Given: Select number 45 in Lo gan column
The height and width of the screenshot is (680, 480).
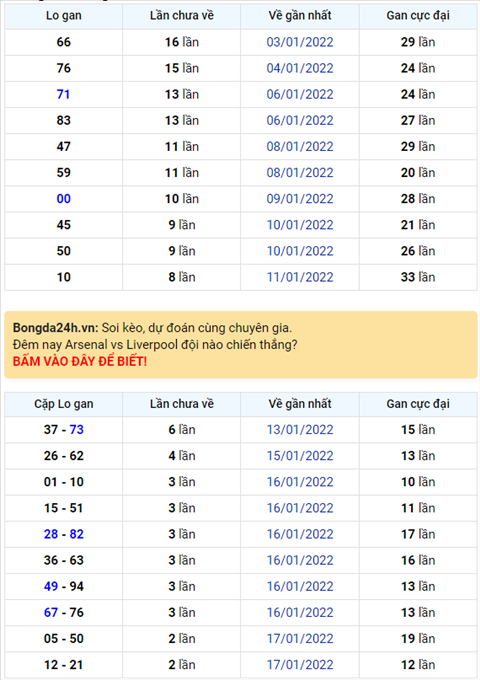Looking at the screenshot, I should [x=63, y=225].
